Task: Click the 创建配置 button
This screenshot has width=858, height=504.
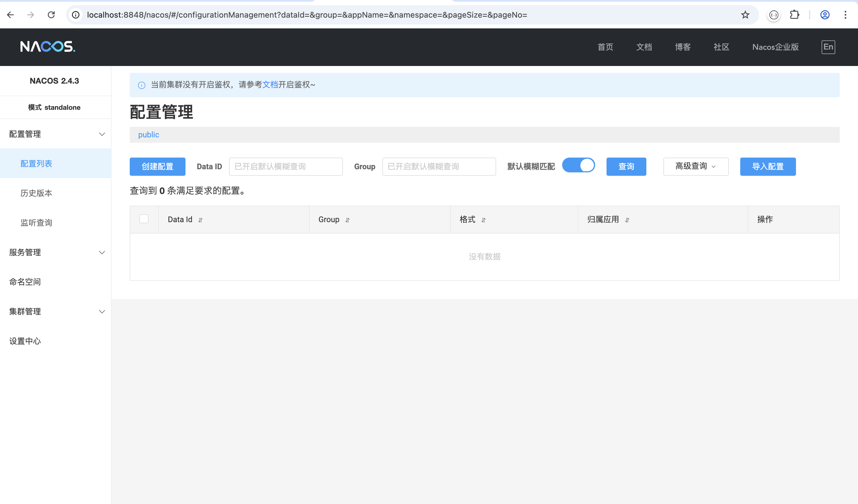Action: [x=157, y=166]
